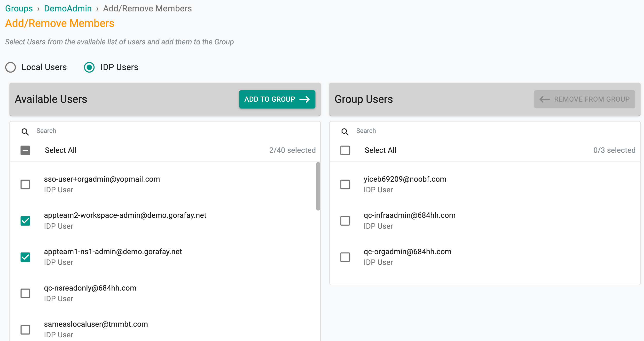Click the qc-orgadmin@684hh.com email text
Viewport: 644px width, 341px height.
pos(407,252)
